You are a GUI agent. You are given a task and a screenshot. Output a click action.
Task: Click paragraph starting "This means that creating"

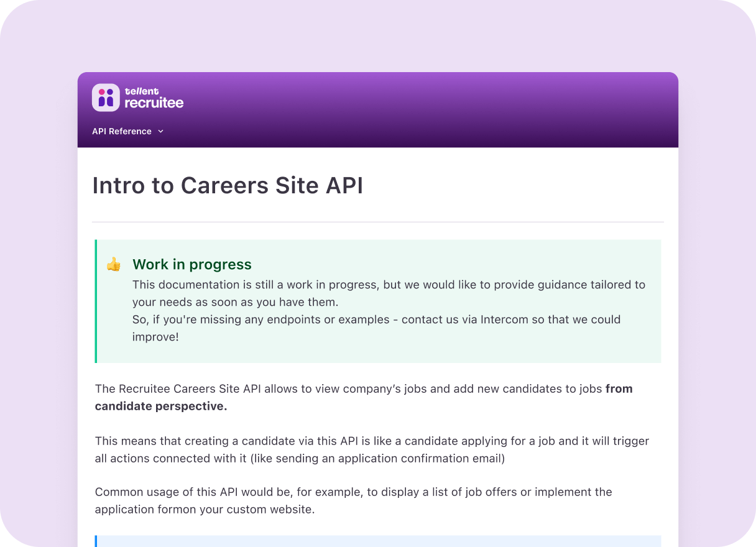pyautogui.click(x=372, y=449)
